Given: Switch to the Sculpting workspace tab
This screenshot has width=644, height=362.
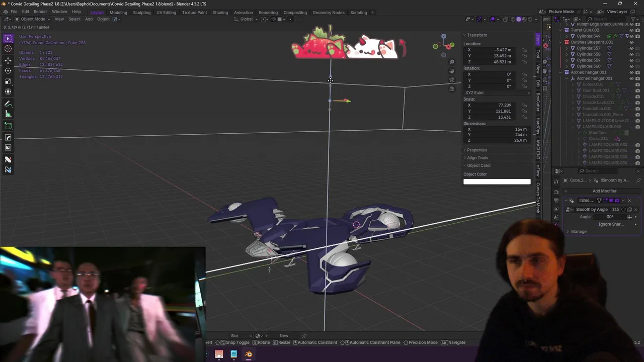Looking at the screenshot, I should [142, 13].
